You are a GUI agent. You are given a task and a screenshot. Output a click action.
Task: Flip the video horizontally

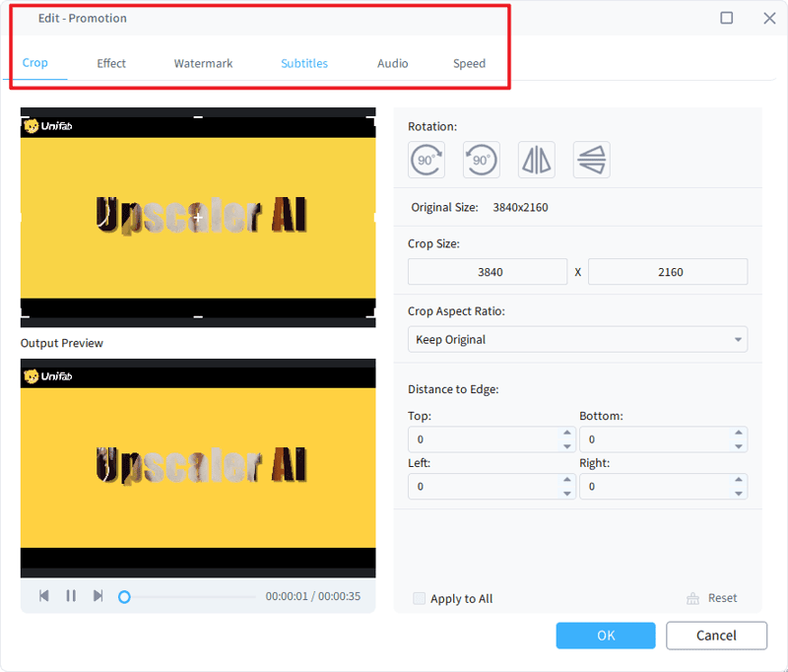(536, 160)
